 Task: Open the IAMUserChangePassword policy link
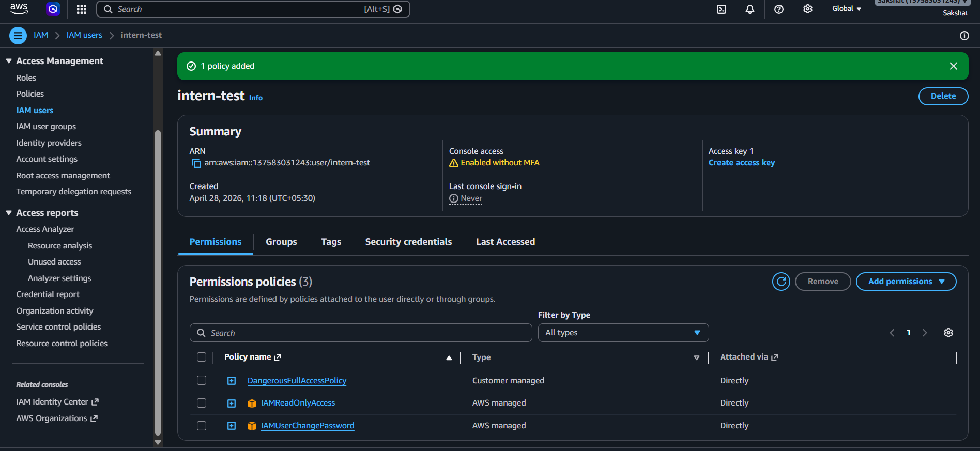308,426
